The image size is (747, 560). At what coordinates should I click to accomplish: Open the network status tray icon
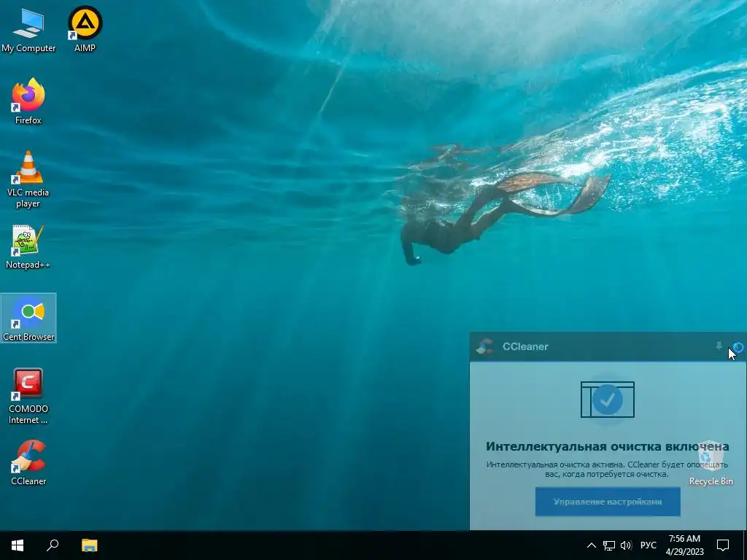point(609,545)
